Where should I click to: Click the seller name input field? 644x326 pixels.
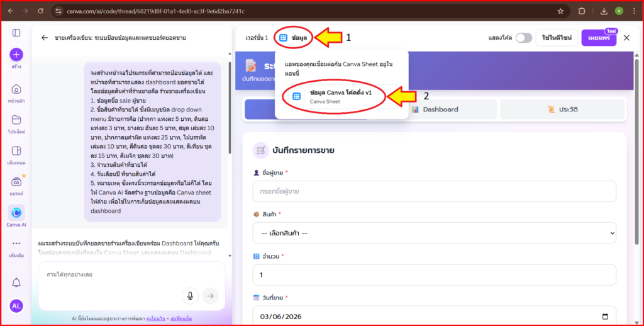tap(434, 191)
